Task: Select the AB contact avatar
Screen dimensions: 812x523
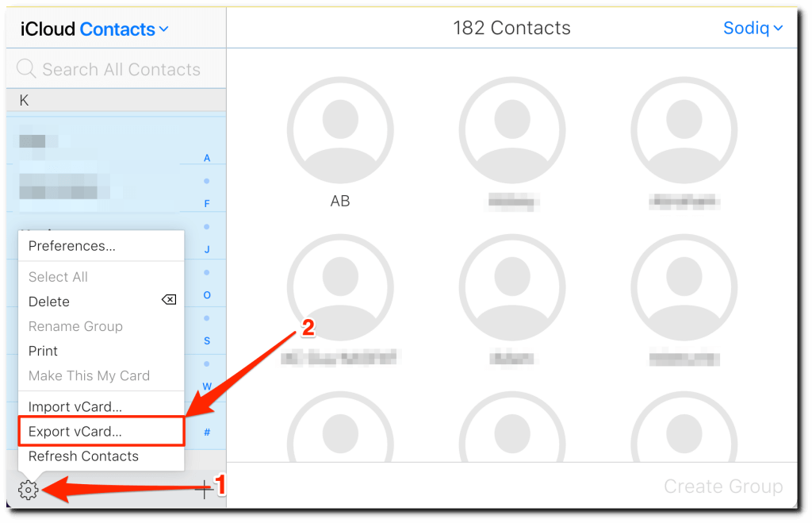Action: [340, 130]
